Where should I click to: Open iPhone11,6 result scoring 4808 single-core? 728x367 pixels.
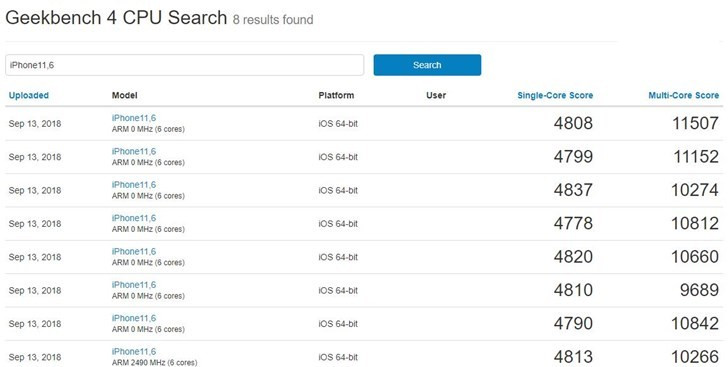(x=134, y=118)
